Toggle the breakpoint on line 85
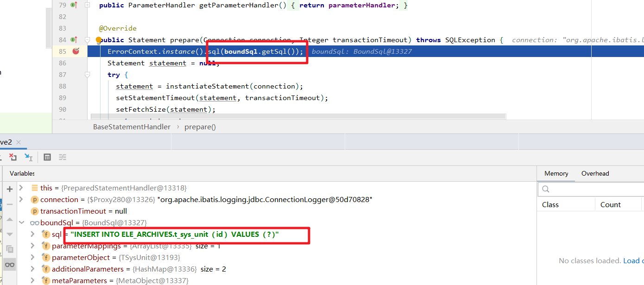 click(x=76, y=51)
